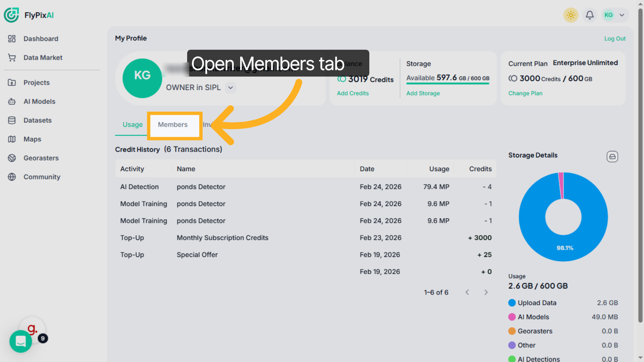Open the AI Models robot icon
Viewport: 644px width, 362px height.
tap(12, 101)
